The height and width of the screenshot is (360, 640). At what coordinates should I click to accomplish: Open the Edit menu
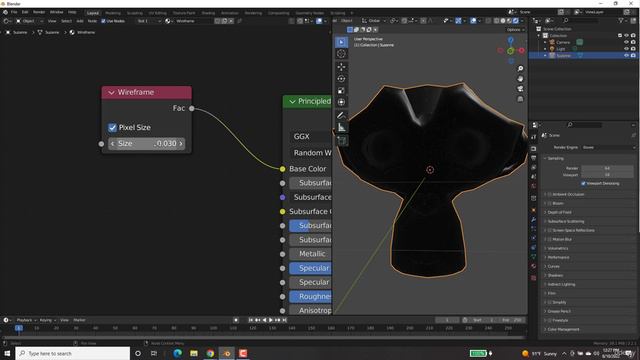pos(25,12)
